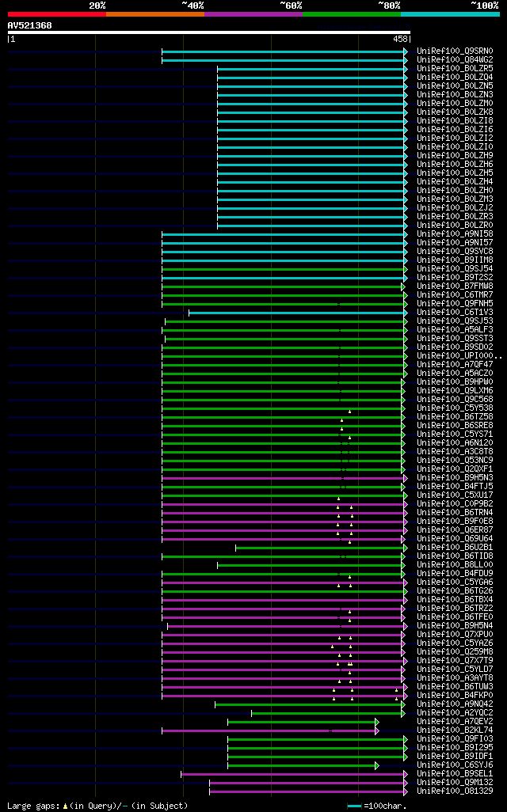Select the label UniRef100_Q9SVC8
The image size is (507, 812).
[456, 251]
